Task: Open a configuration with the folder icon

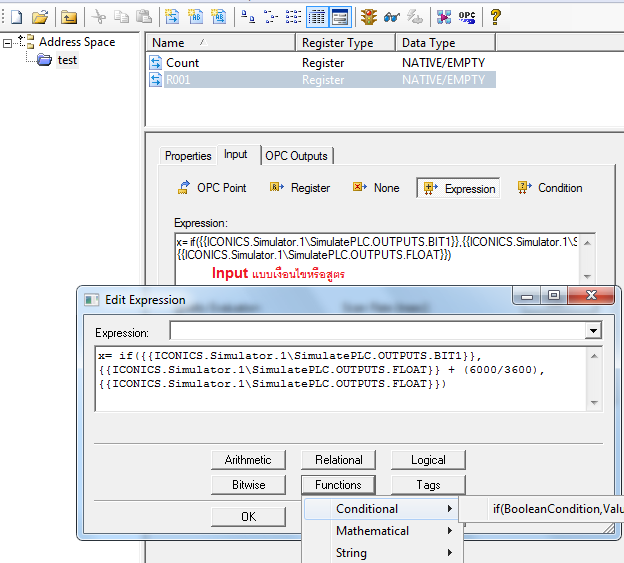Action: [x=40, y=17]
